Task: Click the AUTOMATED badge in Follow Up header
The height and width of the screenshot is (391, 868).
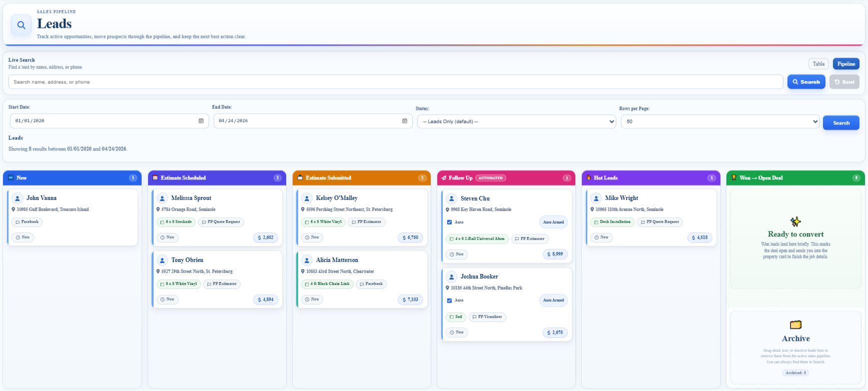Action: 490,178
